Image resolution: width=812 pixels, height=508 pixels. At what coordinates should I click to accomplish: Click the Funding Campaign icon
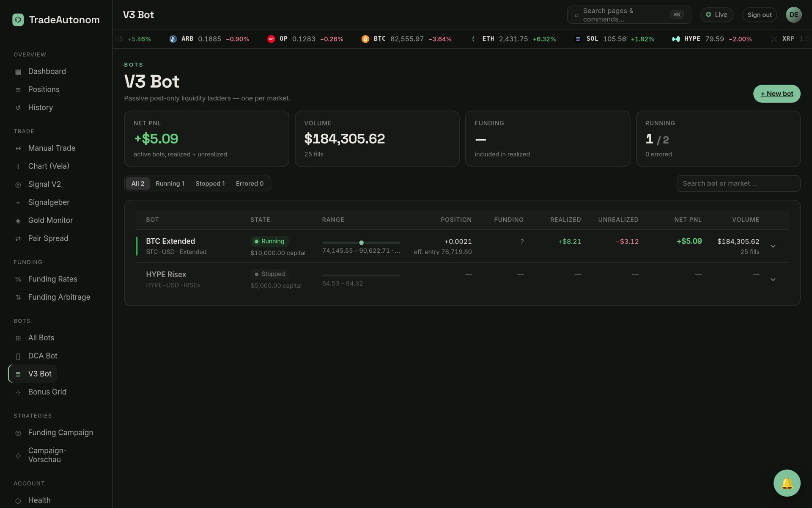coord(18,433)
